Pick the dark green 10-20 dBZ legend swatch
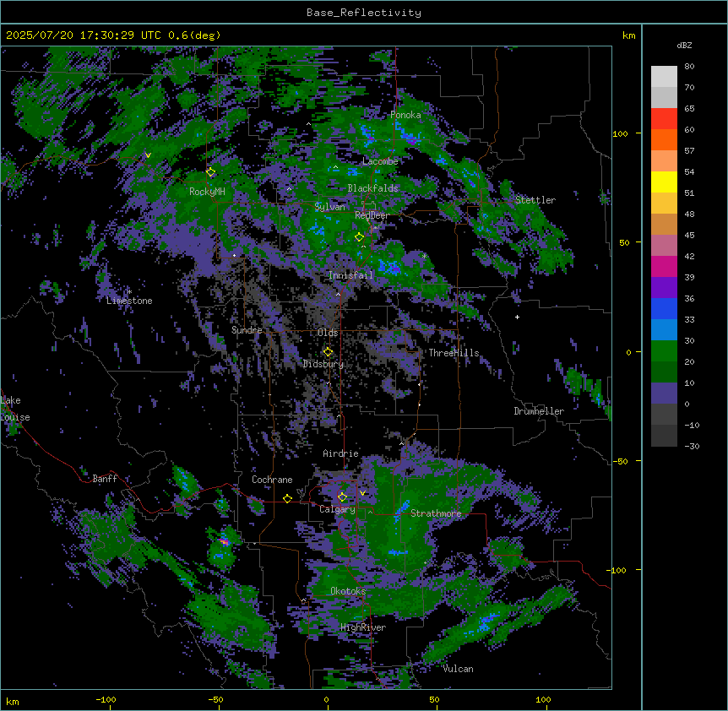 [664, 372]
